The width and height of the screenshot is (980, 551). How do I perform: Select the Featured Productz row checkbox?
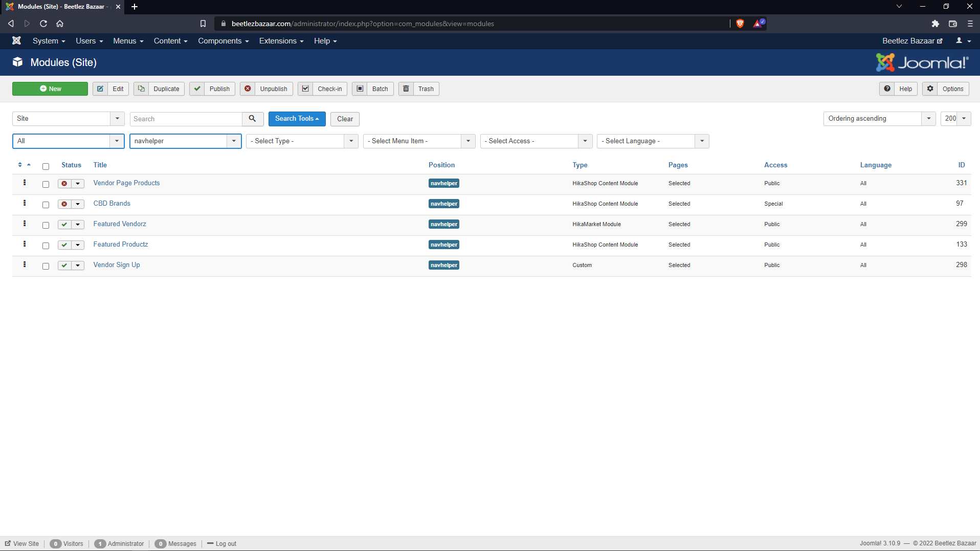(46, 246)
